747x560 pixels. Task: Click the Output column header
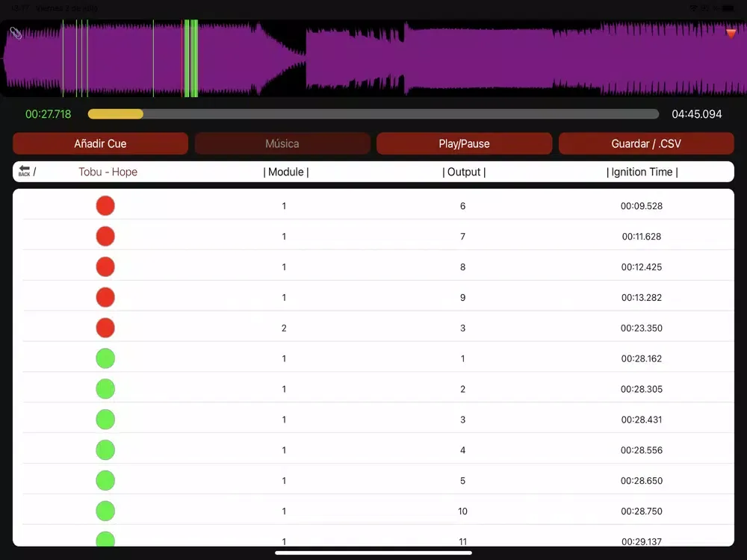[x=464, y=172]
